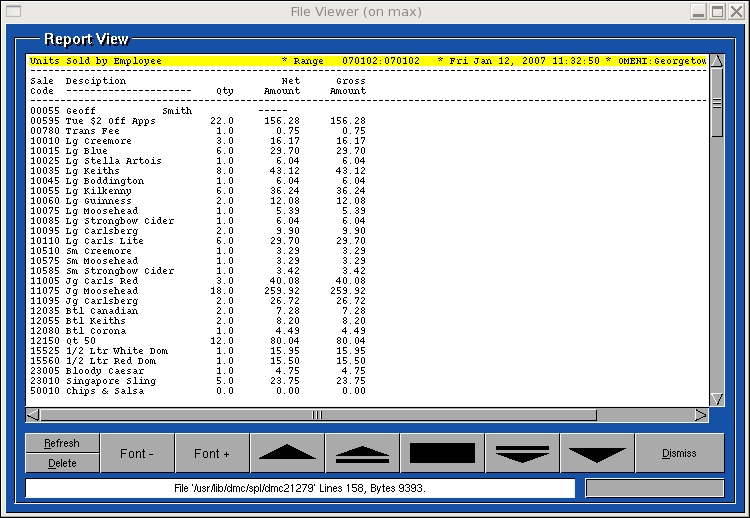This screenshot has height=518, width=750.
Task: Close the File Viewer window
Action: pos(736,11)
